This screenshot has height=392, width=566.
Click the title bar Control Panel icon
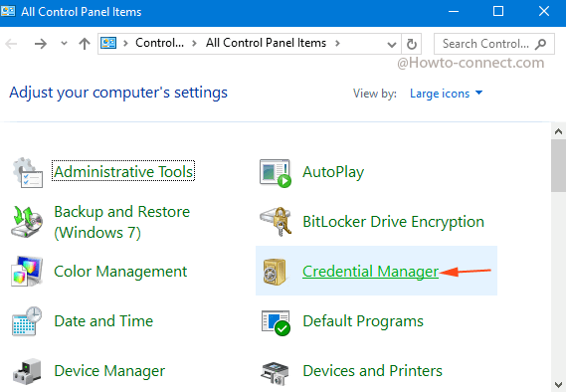[8, 11]
